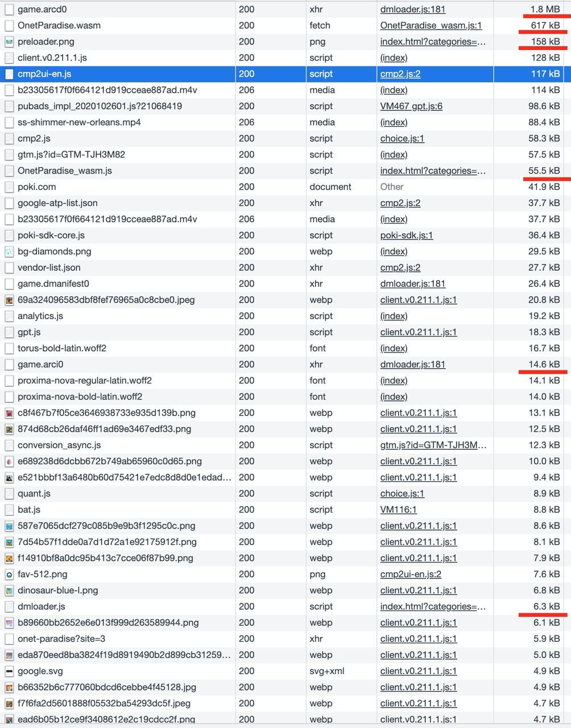The width and height of the screenshot is (571, 728).
Task: Click the 'Other' initiator of poki.com
Action: click(x=392, y=187)
